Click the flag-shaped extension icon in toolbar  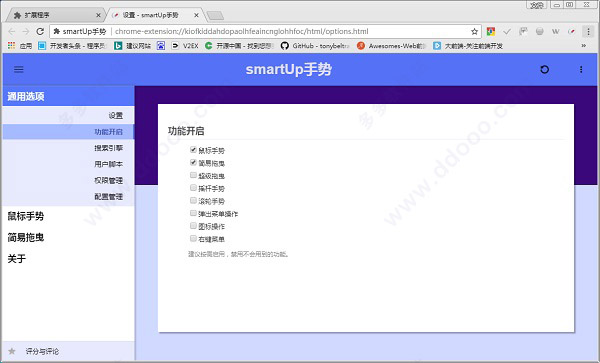click(523, 31)
